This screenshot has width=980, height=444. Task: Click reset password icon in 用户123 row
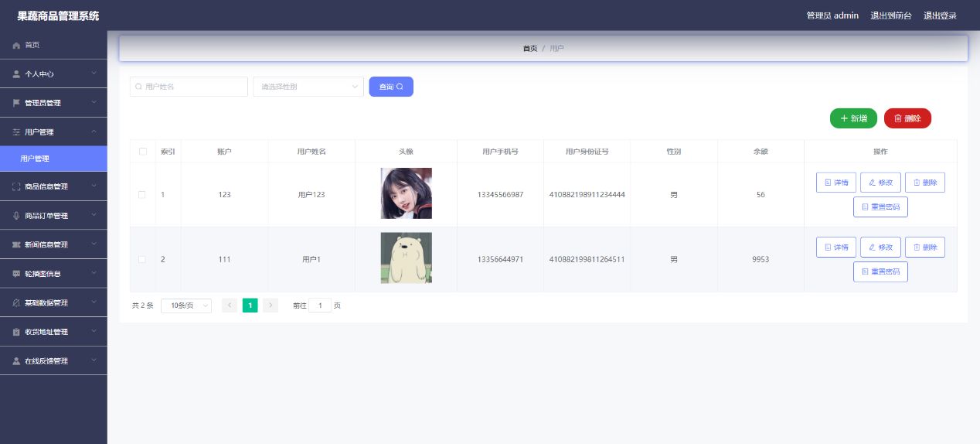coord(865,207)
